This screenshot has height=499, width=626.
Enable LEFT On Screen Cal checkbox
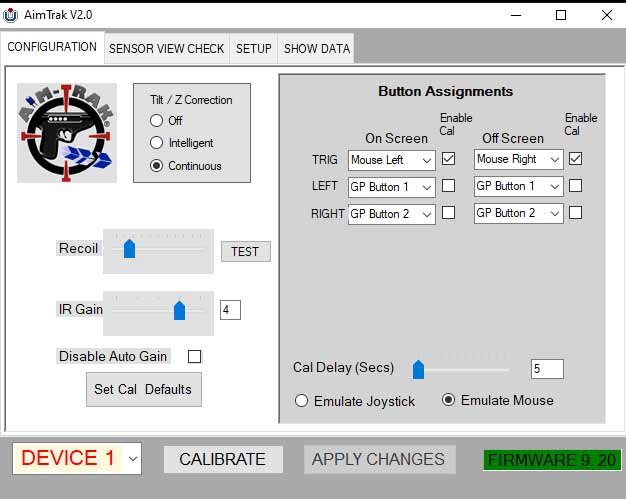(x=448, y=186)
